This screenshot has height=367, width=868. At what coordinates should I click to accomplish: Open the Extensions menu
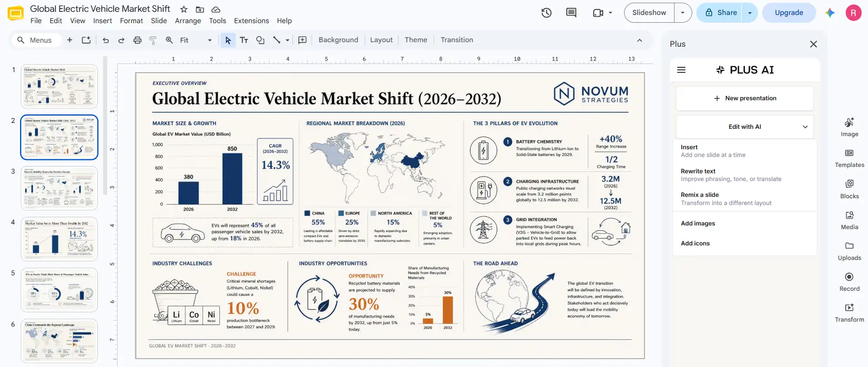[x=252, y=21]
